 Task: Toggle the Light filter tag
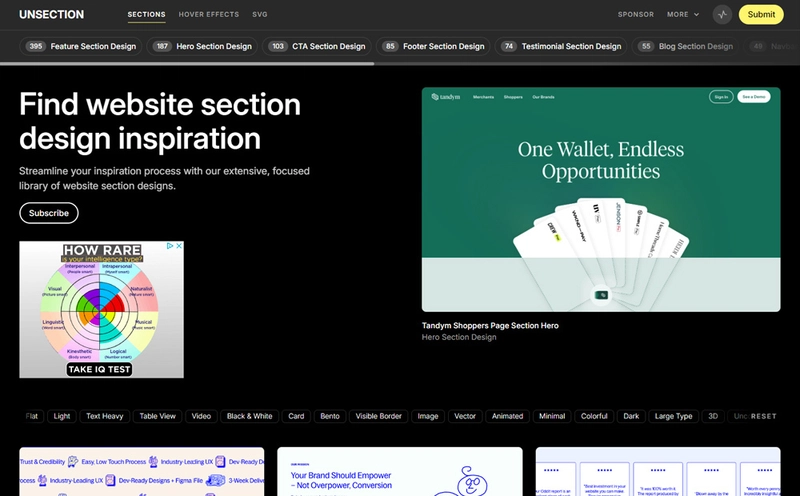click(x=62, y=416)
